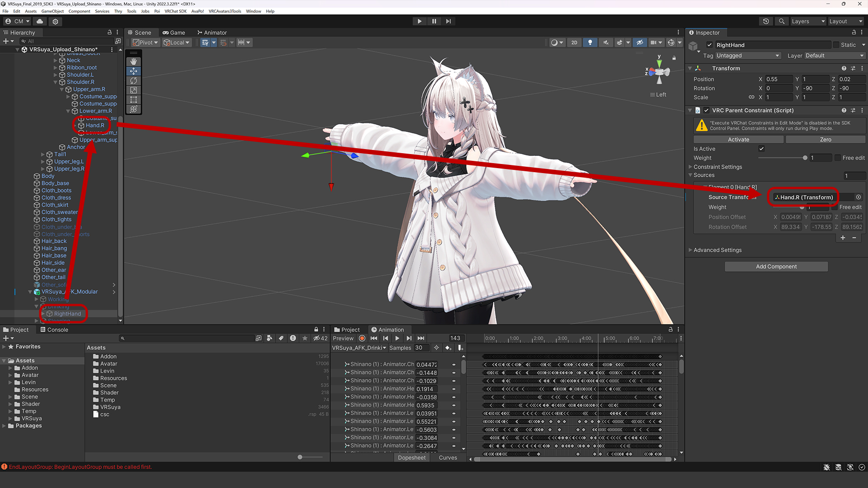Click the Play button in the top toolbar

(419, 21)
